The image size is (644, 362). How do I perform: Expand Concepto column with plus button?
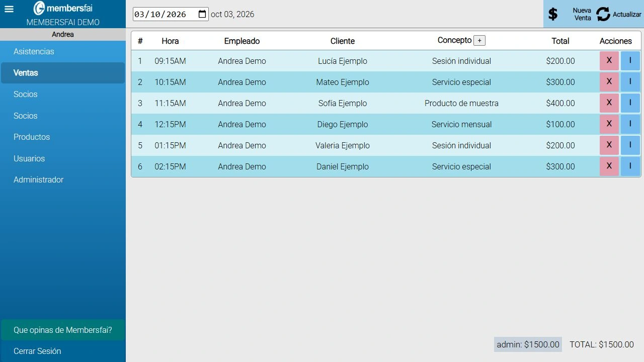[479, 41]
